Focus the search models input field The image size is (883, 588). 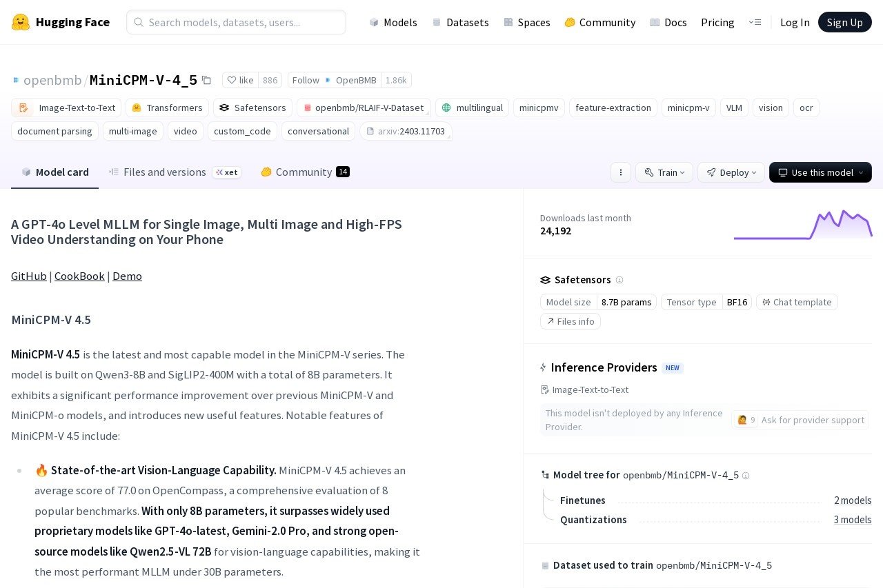pyautogui.click(x=236, y=22)
